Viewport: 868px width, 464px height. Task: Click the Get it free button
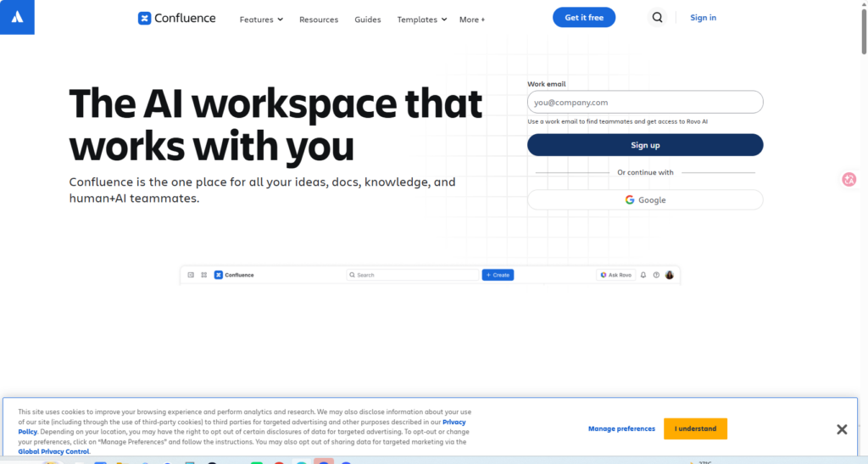click(584, 18)
